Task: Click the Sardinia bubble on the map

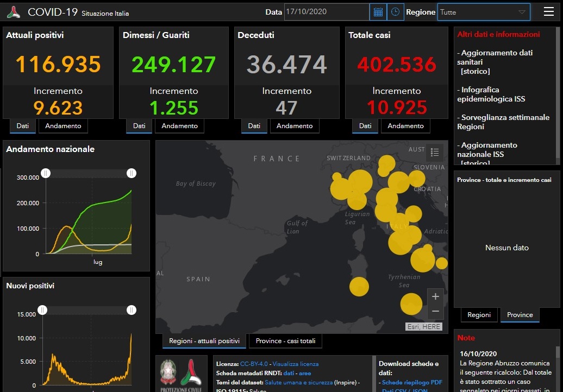Action: point(359,286)
